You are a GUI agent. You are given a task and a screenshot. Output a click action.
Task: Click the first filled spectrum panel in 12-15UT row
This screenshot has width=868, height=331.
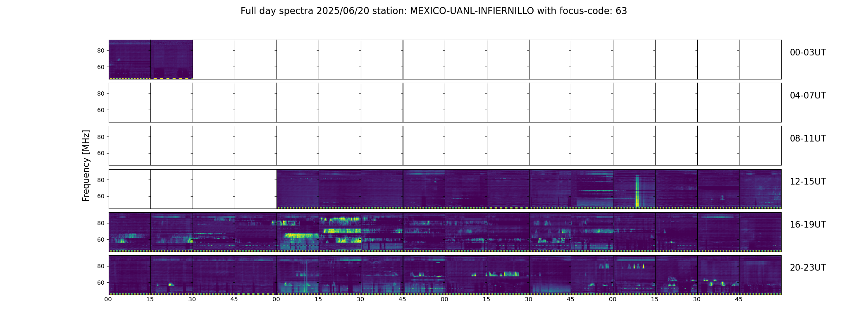click(x=298, y=189)
